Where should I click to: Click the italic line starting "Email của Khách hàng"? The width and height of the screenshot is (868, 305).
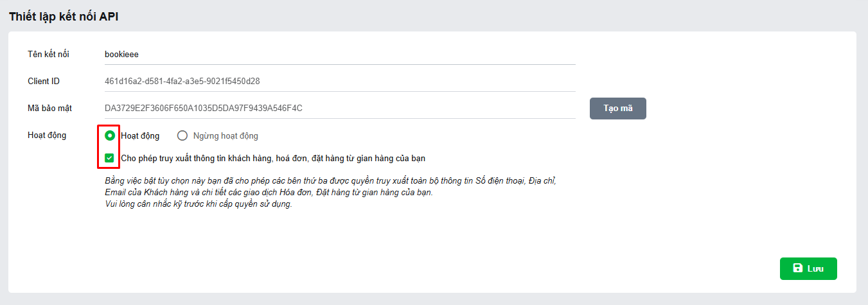tap(269, 193)
